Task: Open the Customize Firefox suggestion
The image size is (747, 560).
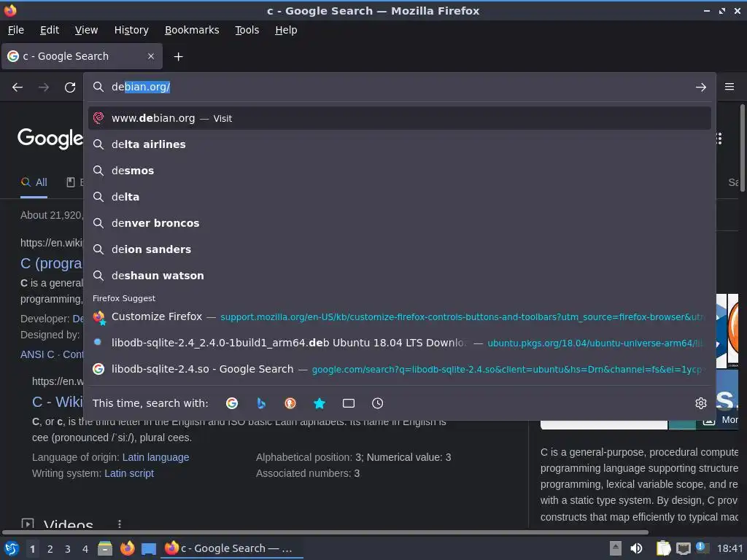Action: (x=399, y=316)
